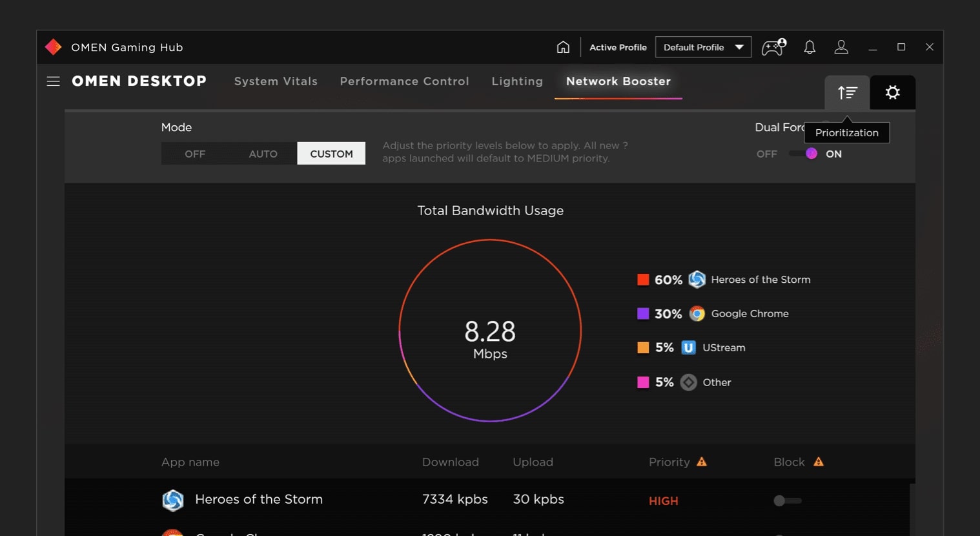Switch to the Performance Control tab
The image size is (980, 536).
404,81
